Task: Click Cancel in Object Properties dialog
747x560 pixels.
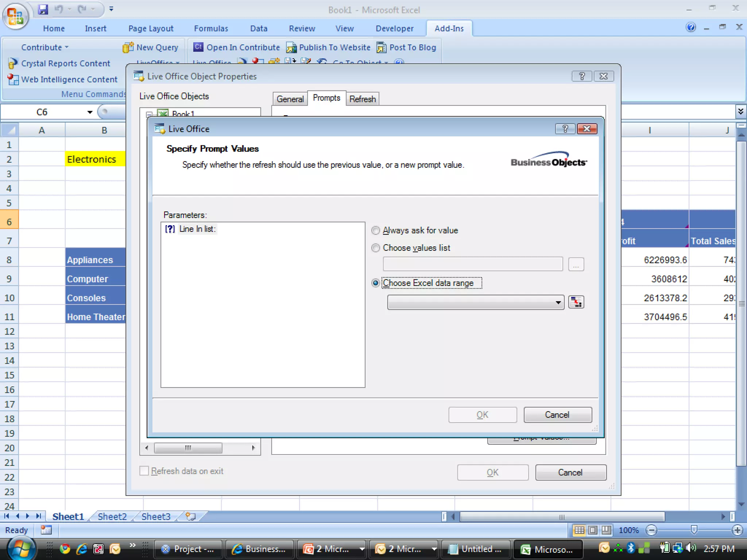Action: pyautogui.click(x=571, y=472)
